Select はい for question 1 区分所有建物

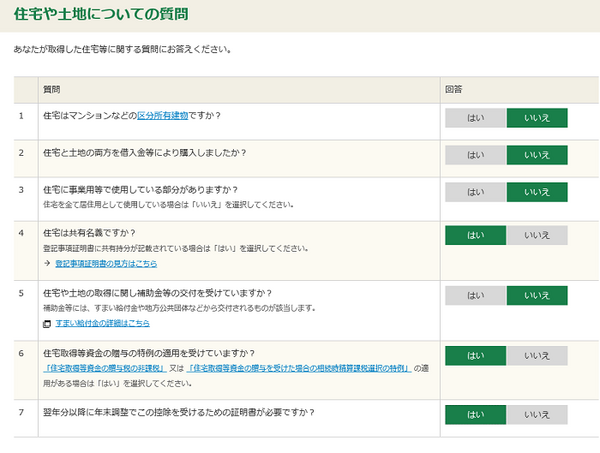476,118
